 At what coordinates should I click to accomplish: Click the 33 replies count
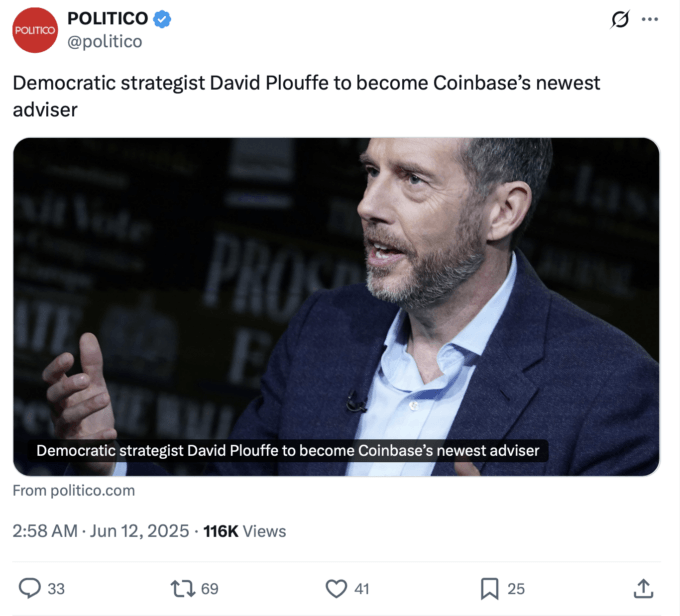click(56, 589)
